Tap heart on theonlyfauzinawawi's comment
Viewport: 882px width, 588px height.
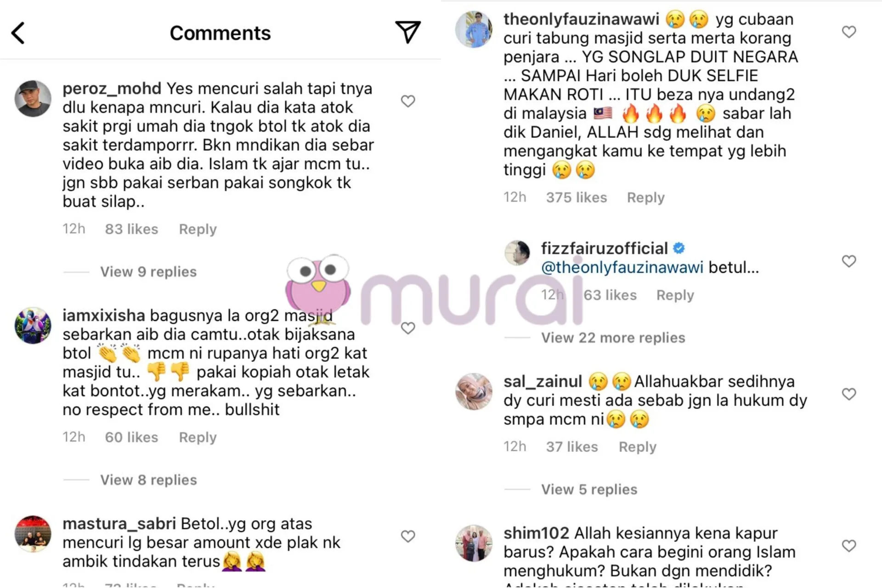click(x=849, y=32)
